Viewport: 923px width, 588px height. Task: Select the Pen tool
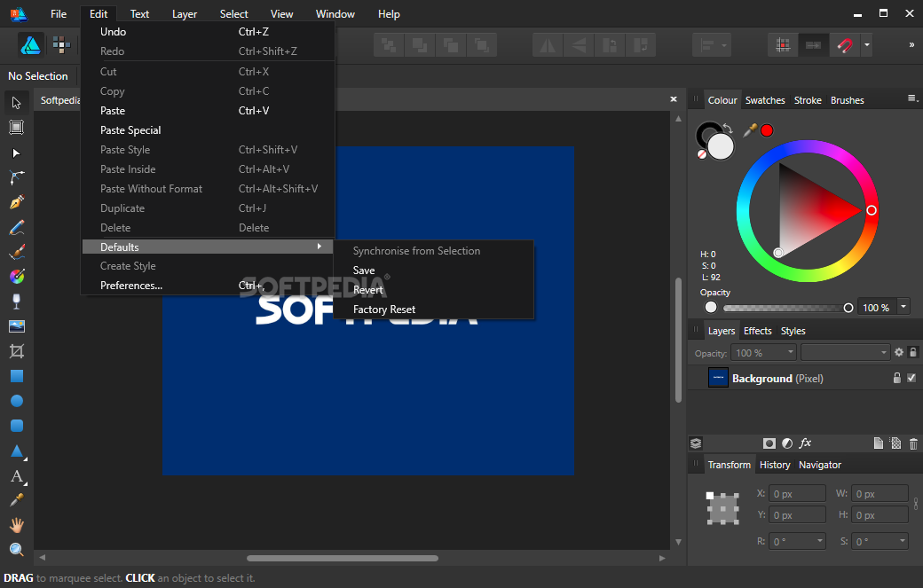[17, 202]
